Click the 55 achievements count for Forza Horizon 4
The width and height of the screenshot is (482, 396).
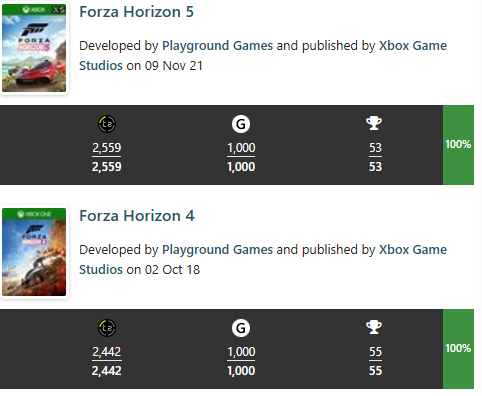pyautogui.click(x=375, y=352)
